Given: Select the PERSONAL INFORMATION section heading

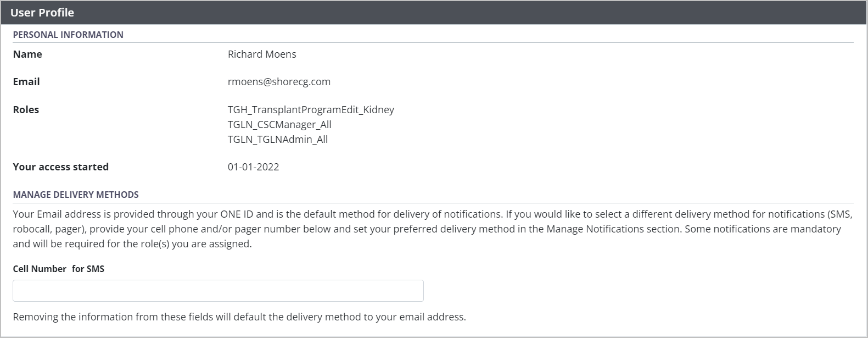Looking at the screenshot, I should point(68,35).
